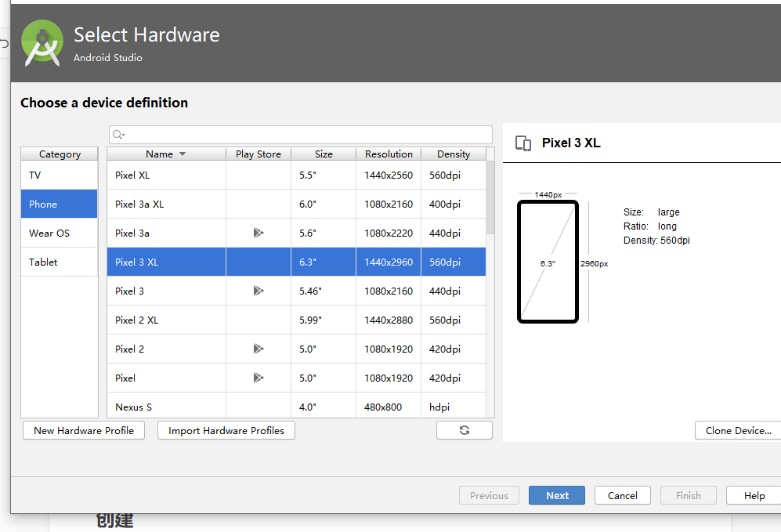
Task: Click the 400dpi density cell
Action: click(x=454, y=204)
